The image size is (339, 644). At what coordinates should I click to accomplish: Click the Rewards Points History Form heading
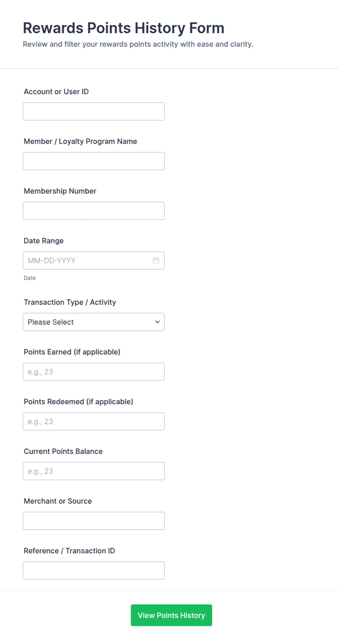pos(124,28)
